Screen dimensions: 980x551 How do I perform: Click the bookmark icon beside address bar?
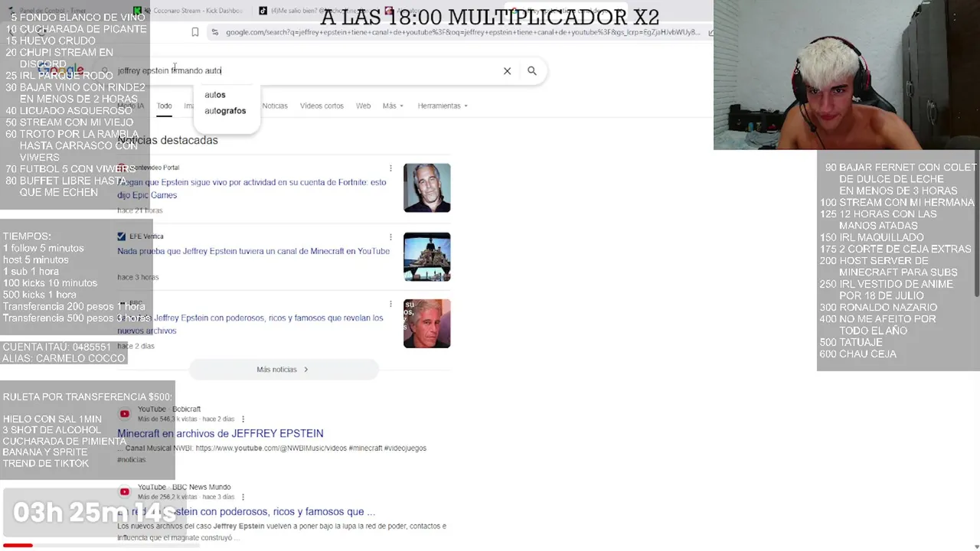(195, 32)
